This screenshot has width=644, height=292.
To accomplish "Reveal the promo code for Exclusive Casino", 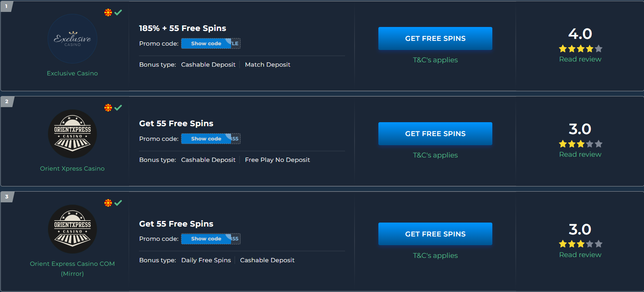I will (211, 44).
